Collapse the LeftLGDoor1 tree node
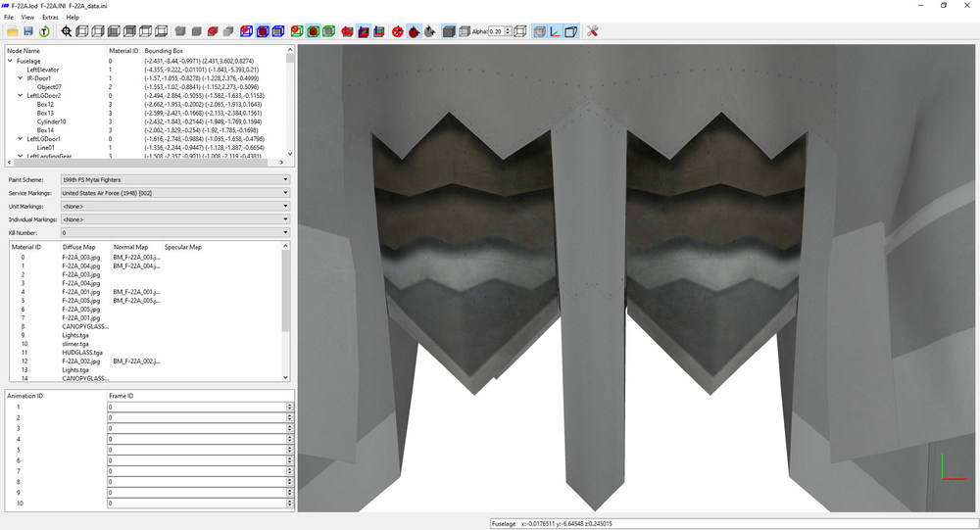The image size is (980, 530). [20, 139]
